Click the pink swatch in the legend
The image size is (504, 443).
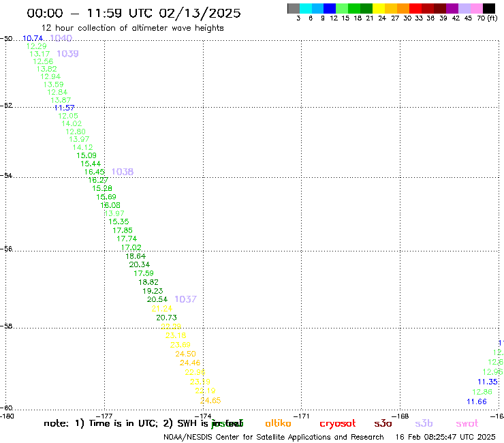click(476, 8)
